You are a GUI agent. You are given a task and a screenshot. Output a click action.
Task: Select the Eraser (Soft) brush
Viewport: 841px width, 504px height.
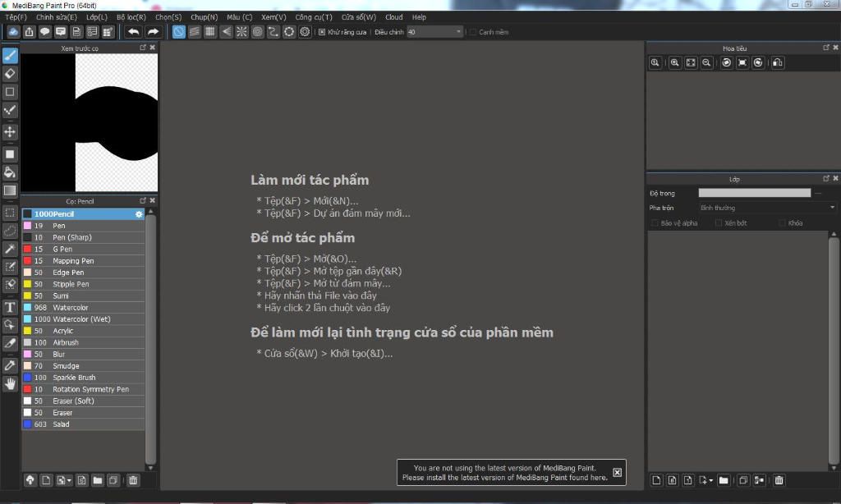click(83, 401)
